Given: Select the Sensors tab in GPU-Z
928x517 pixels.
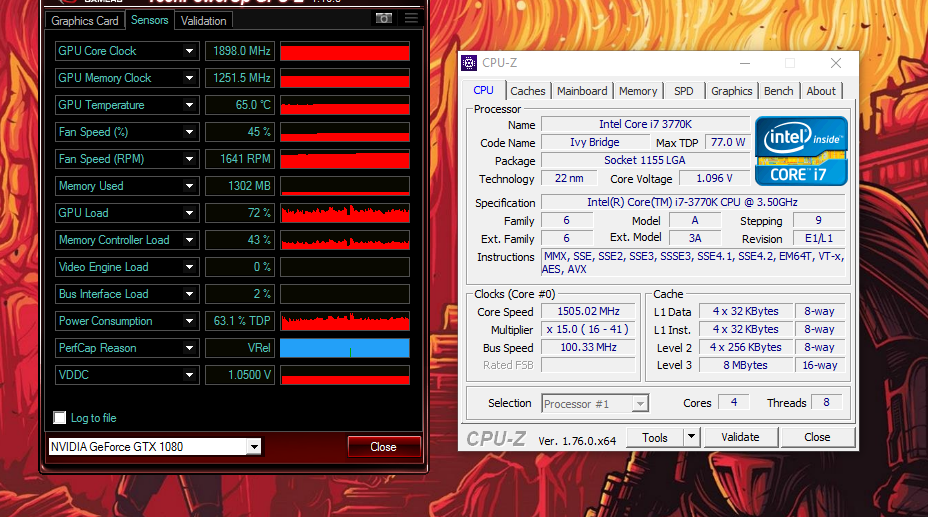Looking at the screenshot, I should pos(150,20).
